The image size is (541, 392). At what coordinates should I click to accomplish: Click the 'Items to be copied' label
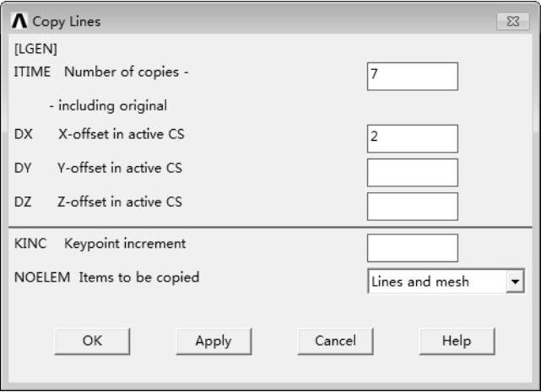139,277
